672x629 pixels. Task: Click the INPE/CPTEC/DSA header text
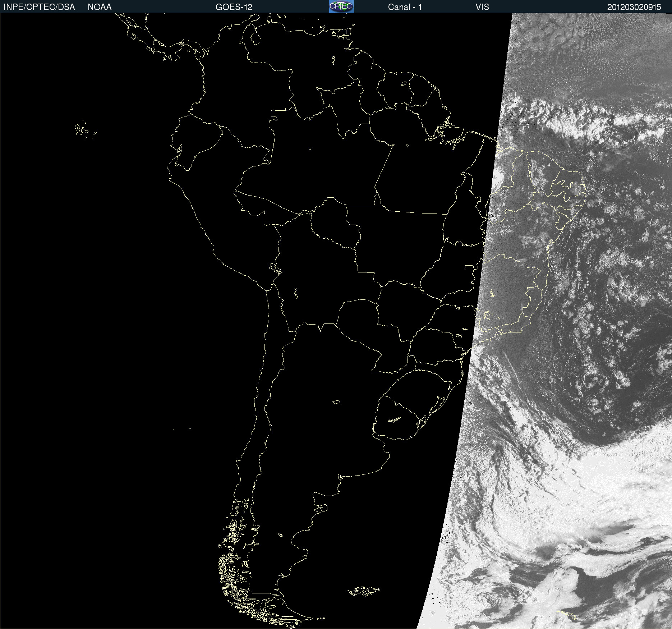[39, 7]
